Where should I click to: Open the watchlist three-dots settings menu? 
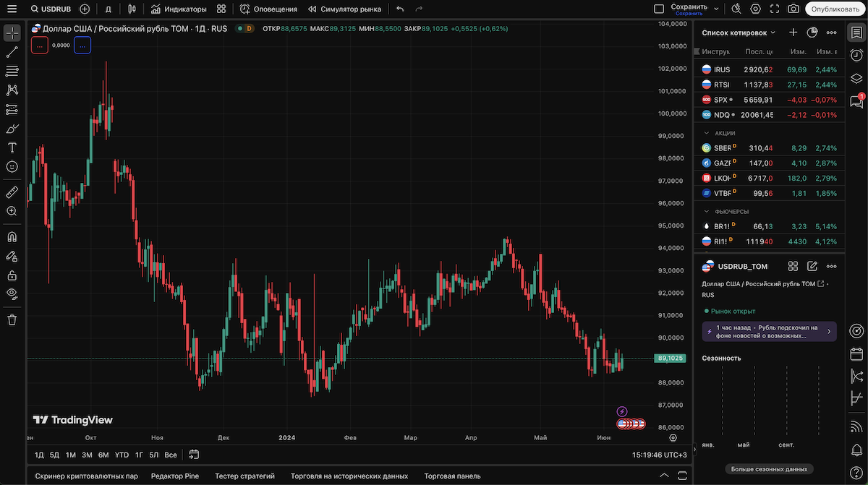tap(831, 33)
